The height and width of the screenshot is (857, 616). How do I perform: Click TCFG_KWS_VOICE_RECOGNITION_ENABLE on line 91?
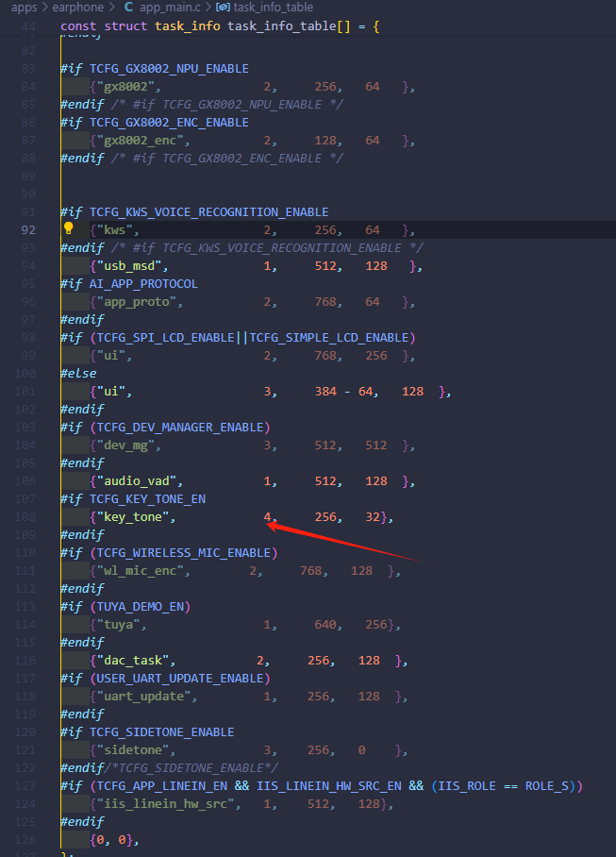(209, 211)
